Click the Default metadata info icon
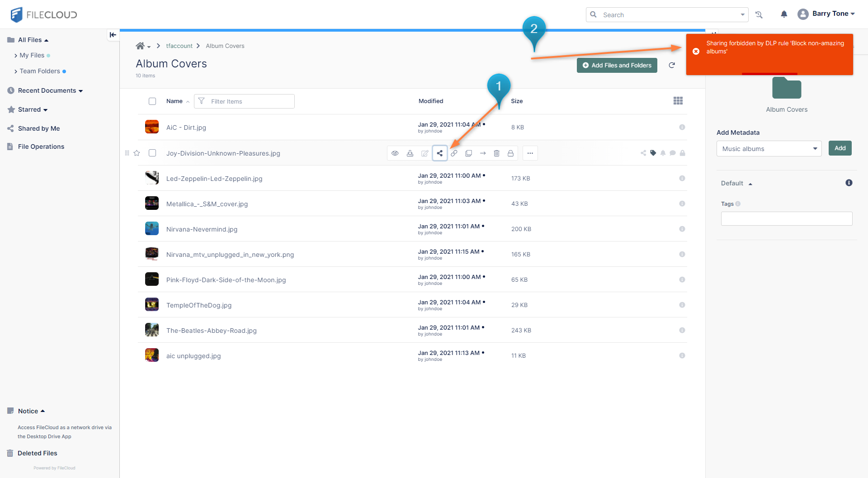The height and width of the screenshot is (478, 868). click(849, 183)
